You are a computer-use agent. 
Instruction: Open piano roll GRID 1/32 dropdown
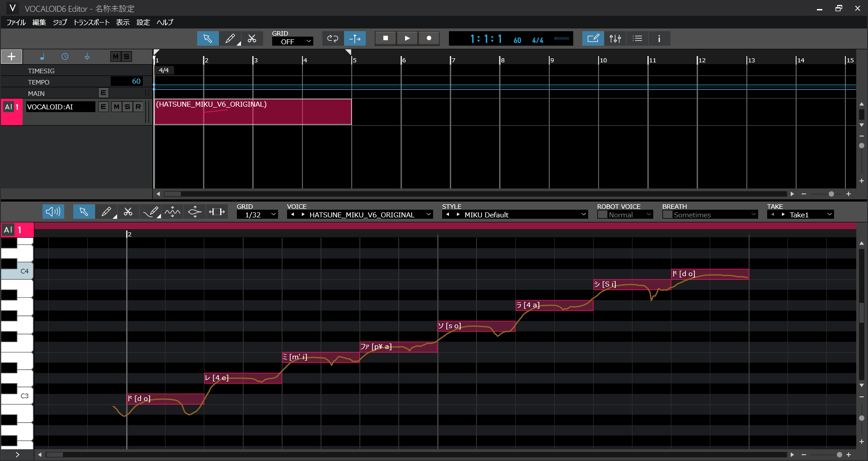click(x=257, y=215)
